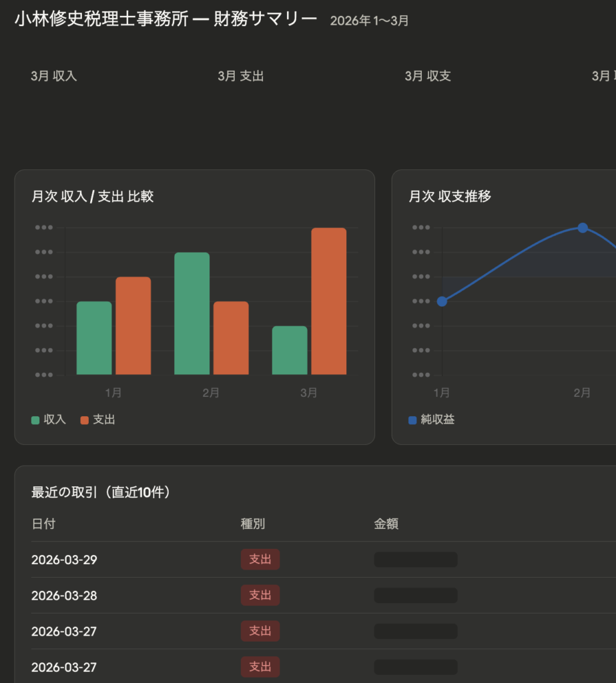The width and height of the screenshot is (616, 683).
Task: Reveal masked amount in 2026-03-29 row
Action: [x=416, y=560]
